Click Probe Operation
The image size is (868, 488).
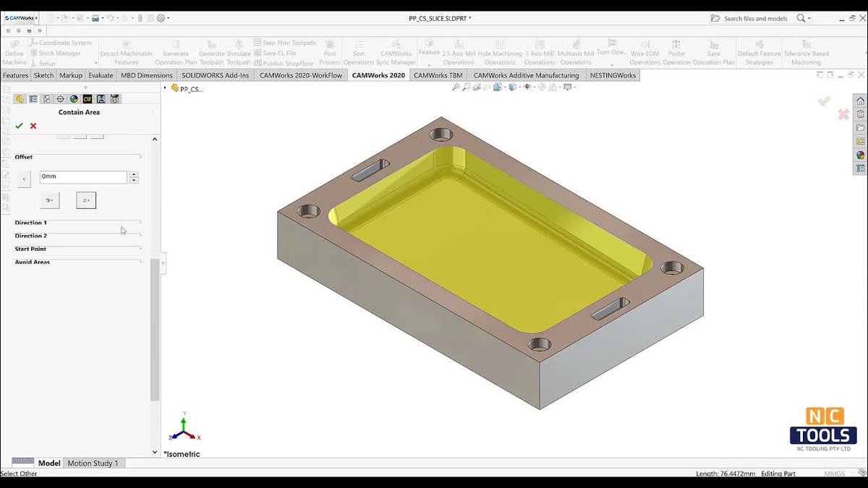click(676, 53)
